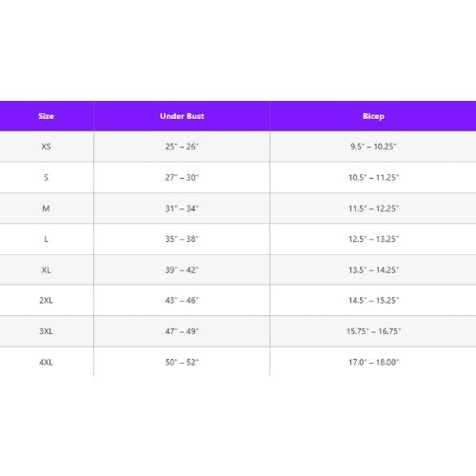Click the Under Bust column header

coord(182,116)
